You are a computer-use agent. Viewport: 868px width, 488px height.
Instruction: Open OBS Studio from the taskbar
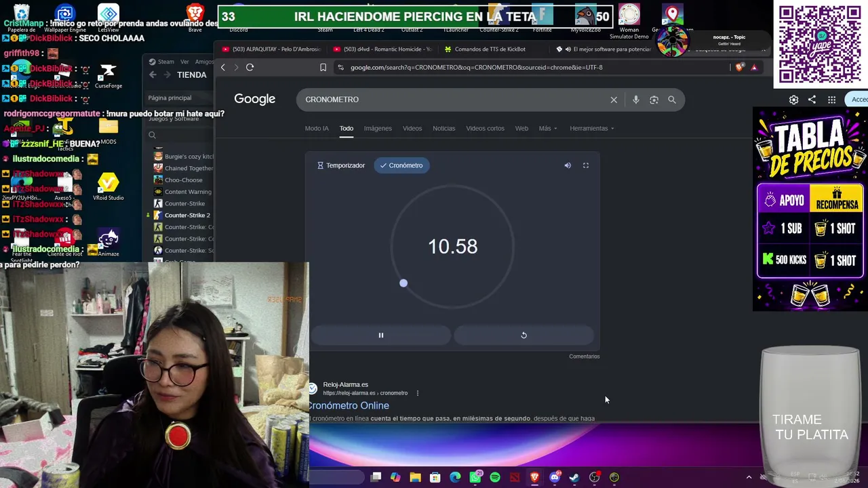595,477
